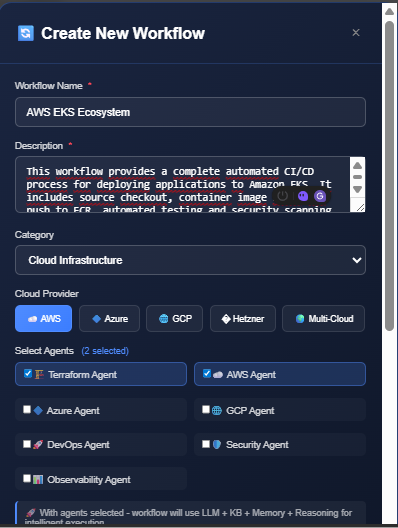Click the Description textarea up arrow
The height and width of the screenshot is (528, 398).
coord(358,165)
